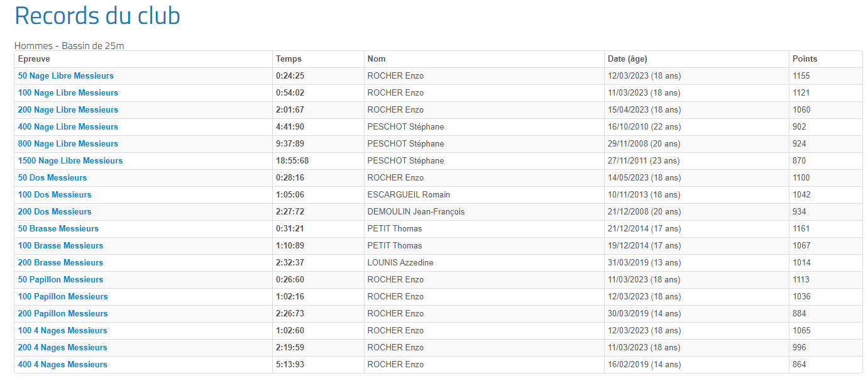Viewport: 868px width, 378px height.
Task: Select 200 Dos Messieurs link
Action: pyautogui.click(x=55, y=212)
